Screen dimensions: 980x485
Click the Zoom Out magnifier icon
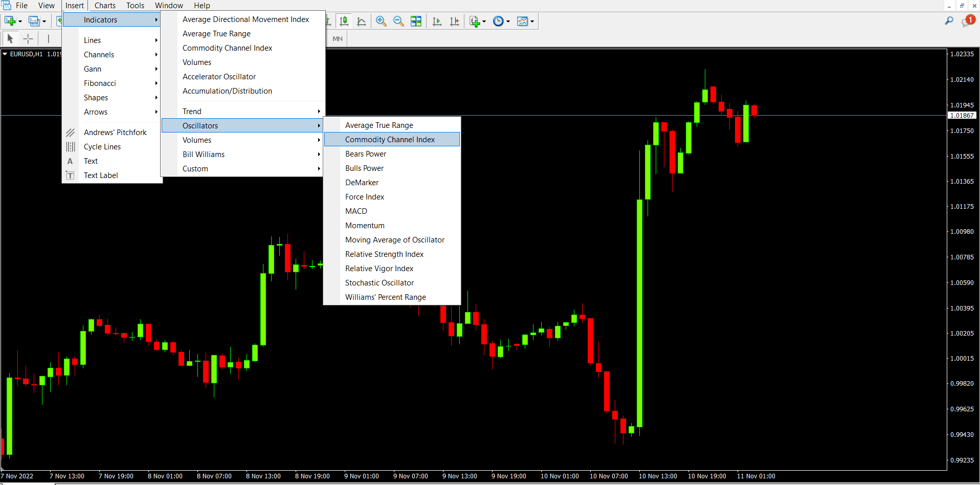[x=398, y=21]
